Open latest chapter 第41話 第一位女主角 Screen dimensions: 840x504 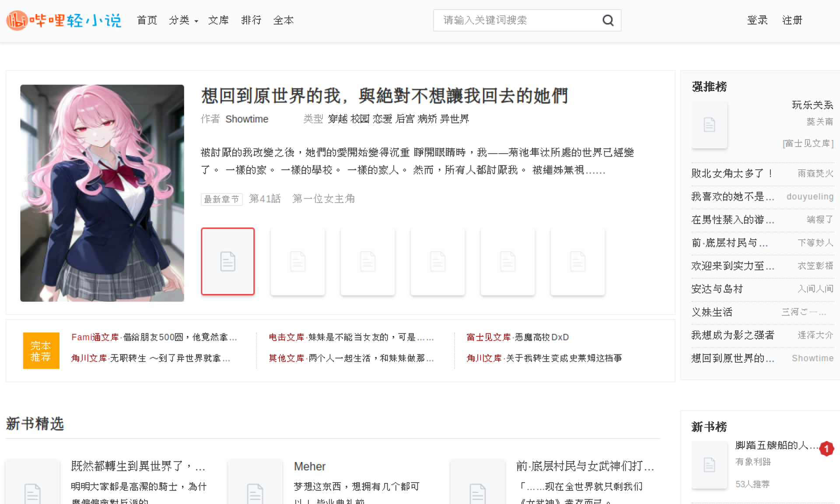302,199
